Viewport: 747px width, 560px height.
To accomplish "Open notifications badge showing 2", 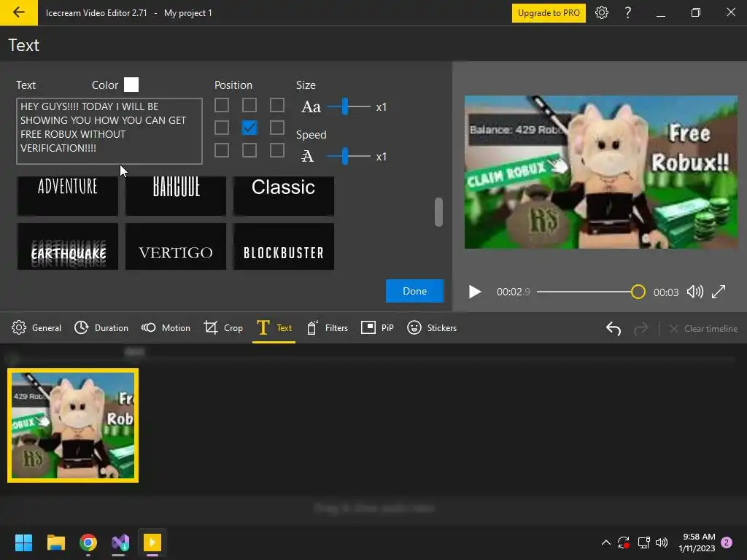I will click(727, 542).
